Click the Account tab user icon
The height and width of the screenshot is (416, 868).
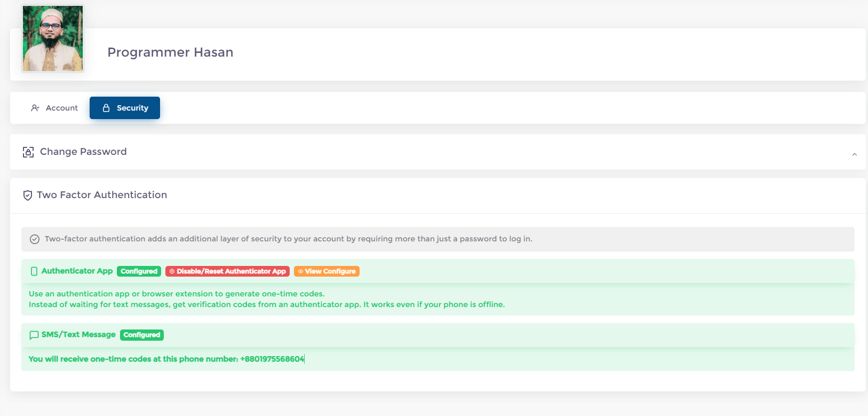coord(35,108)
